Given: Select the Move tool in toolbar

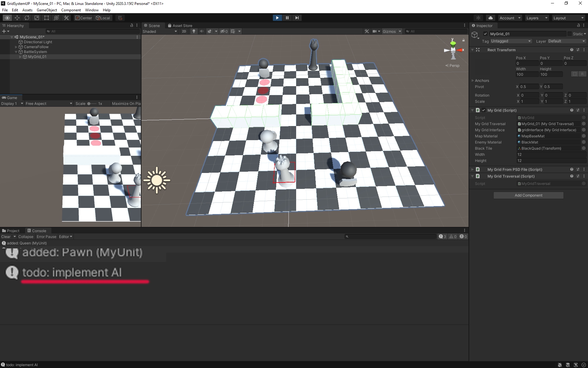Looking at the screenshot, I should click(x=17, y=18).
